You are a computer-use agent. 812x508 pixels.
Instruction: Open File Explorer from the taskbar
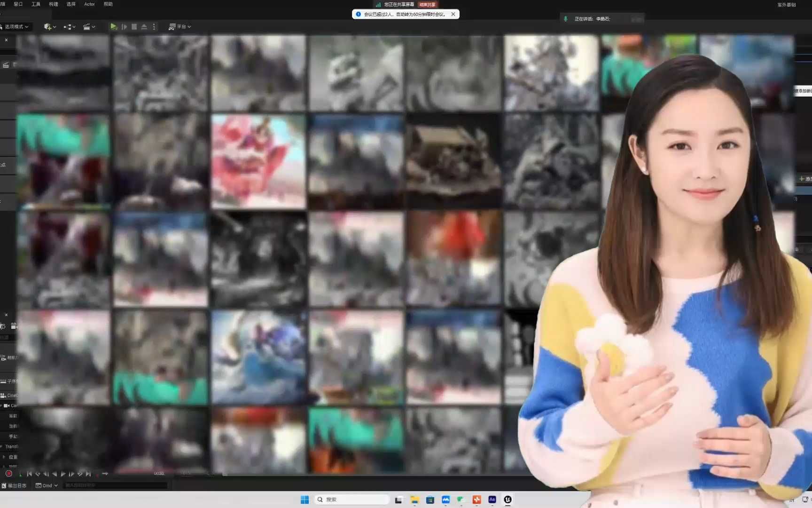pyautogui.click(x=414, y=500)
